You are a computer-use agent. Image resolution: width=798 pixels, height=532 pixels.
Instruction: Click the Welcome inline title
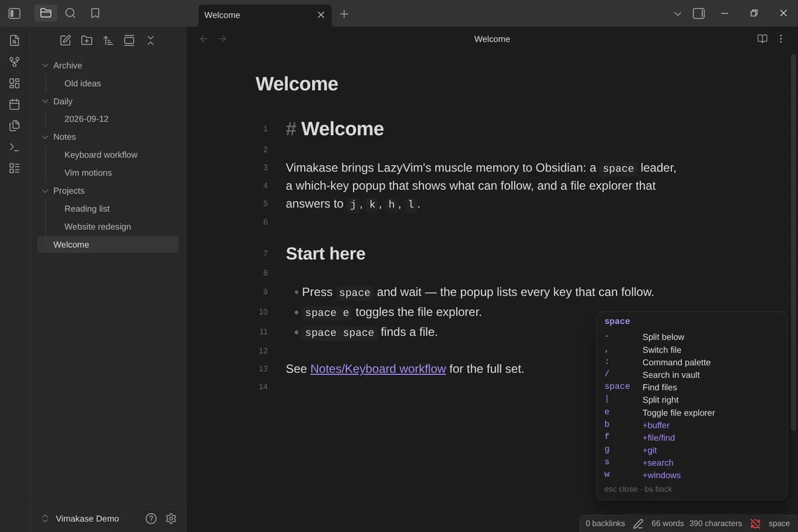297,84
